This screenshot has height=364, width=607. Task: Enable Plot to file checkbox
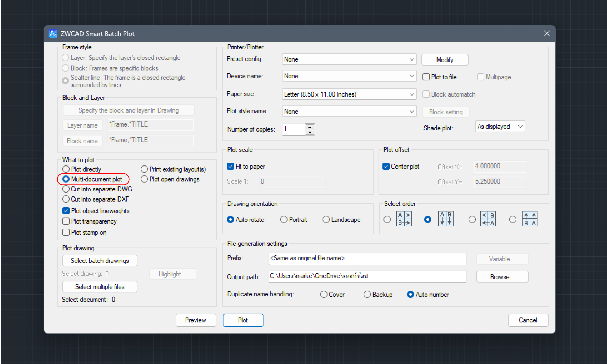point(426,77)
